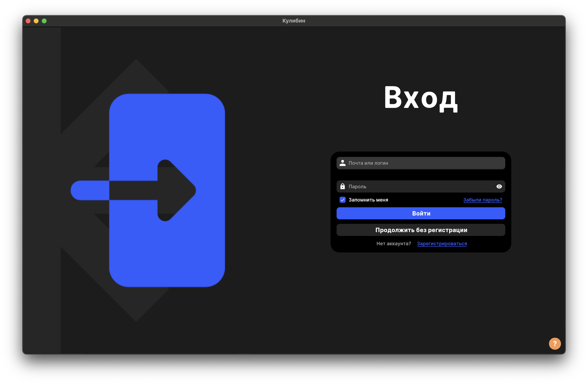Maximize the window with green button

44,21
